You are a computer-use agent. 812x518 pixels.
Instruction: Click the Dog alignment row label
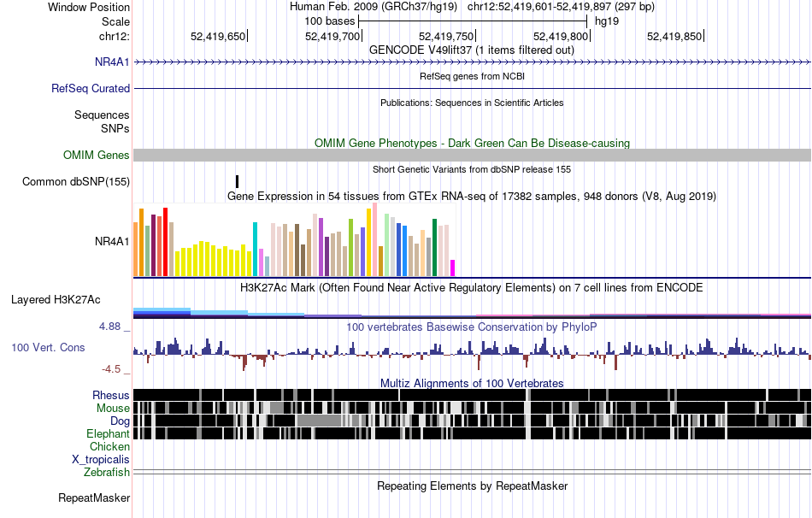tap(120, 421)
